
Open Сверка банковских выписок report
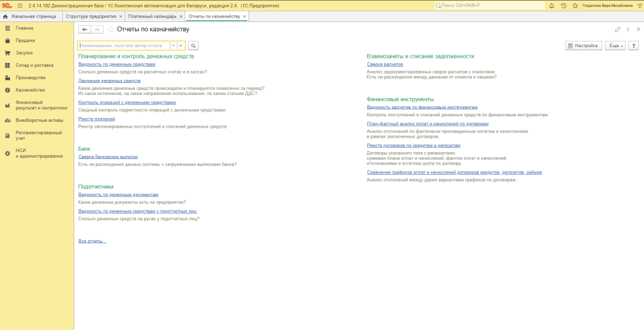click(108, 157)
